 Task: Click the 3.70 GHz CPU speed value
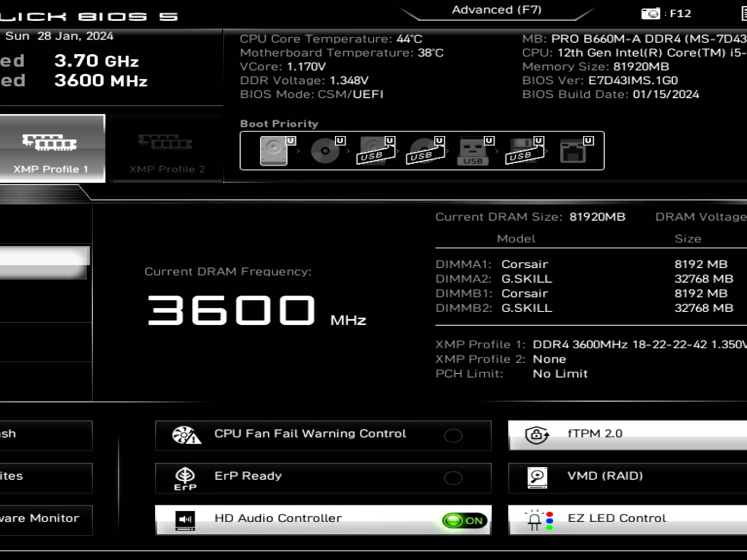(x=97, y=61)
